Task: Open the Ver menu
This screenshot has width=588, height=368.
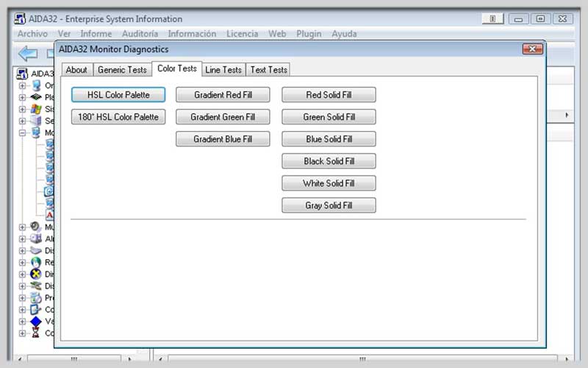Action: point(64,34)
